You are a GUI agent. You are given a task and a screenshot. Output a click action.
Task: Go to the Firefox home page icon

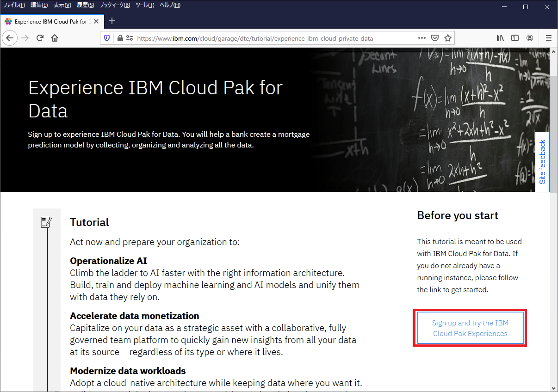(55, 38)
